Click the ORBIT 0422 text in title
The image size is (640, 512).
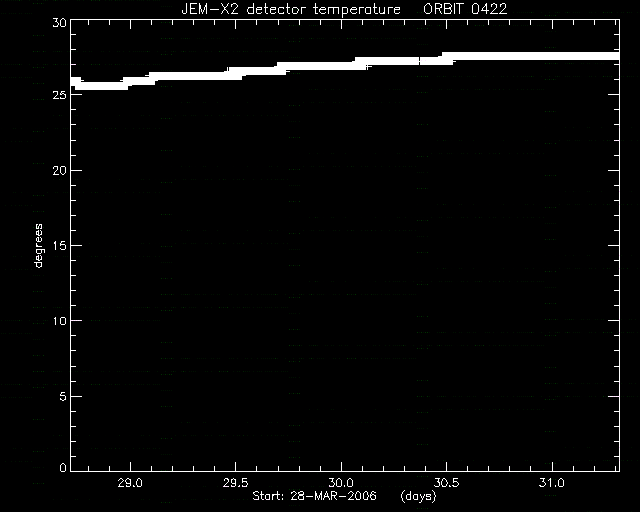(465, 9)
